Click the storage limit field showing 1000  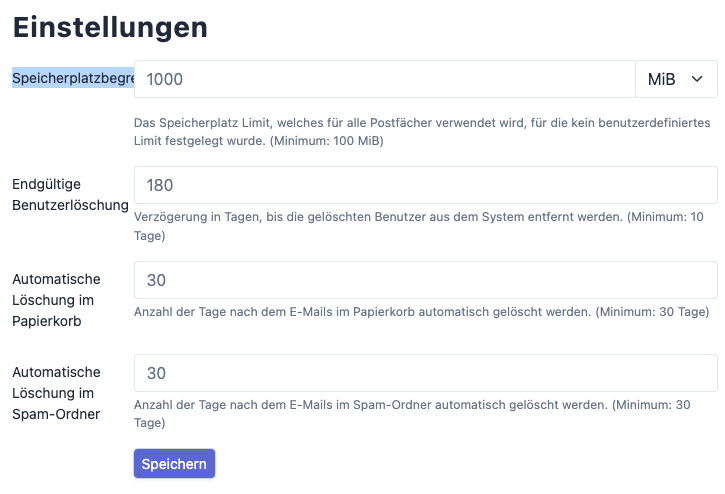point(385,79)
